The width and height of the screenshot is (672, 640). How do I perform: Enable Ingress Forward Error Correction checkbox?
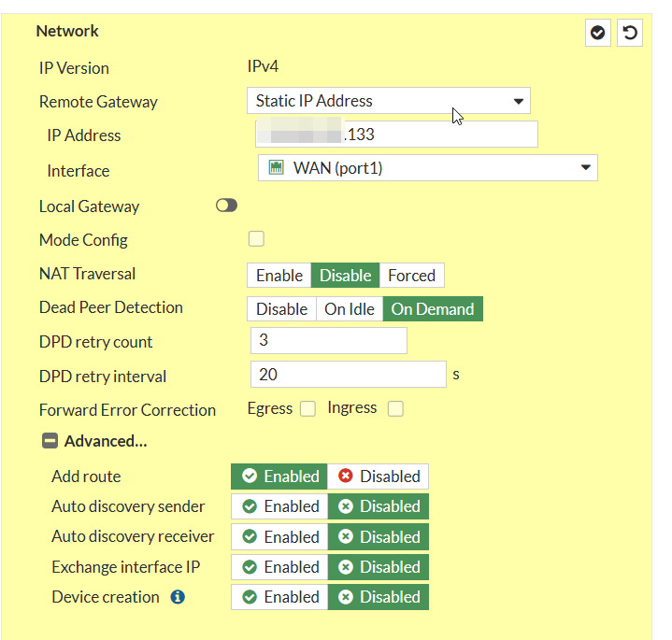(395, 408)
